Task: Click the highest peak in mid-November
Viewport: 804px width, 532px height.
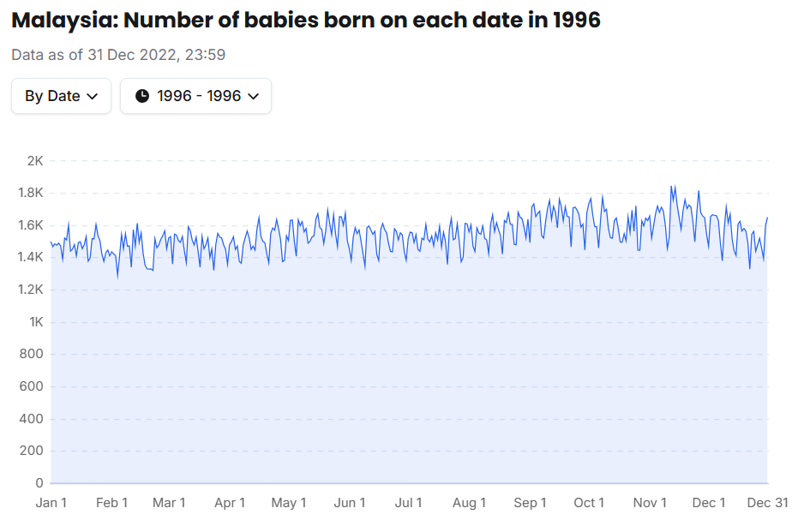Action: pos(671,186)
